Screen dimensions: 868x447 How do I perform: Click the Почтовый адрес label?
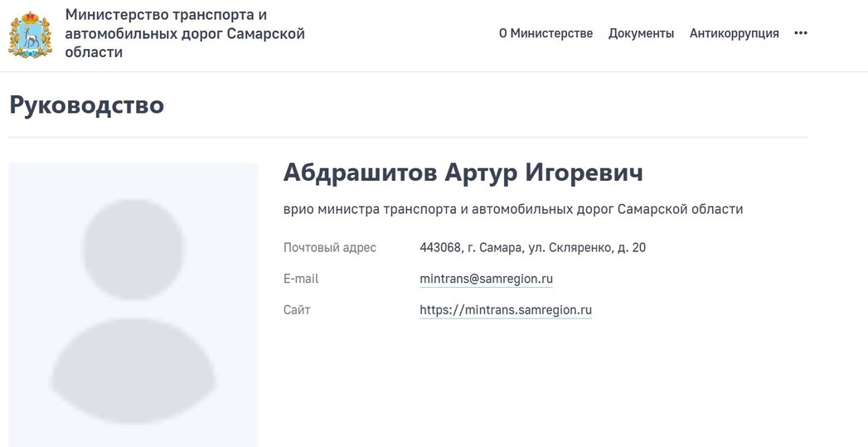329,247
